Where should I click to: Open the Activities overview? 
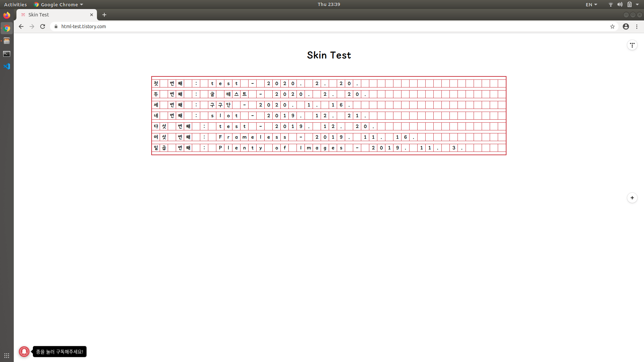click(x=15, y=4)
